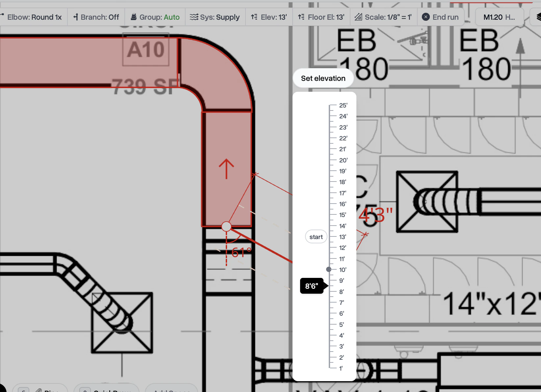
Task: Set elevation to 8' on the ruler
Action: 342,292
